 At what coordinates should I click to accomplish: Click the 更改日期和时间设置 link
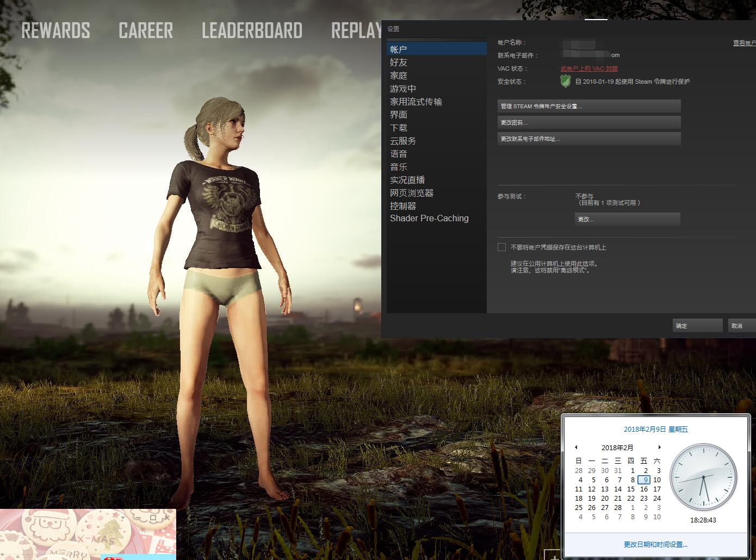655,544
